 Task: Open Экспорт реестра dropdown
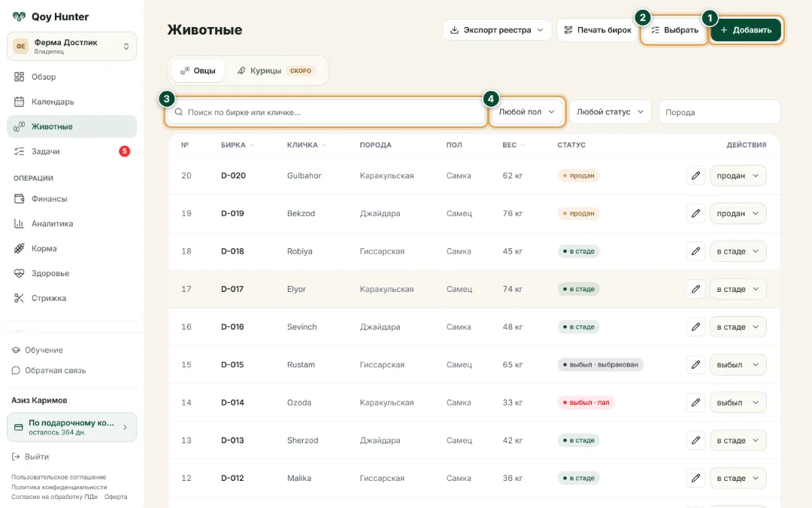(497, 30)
